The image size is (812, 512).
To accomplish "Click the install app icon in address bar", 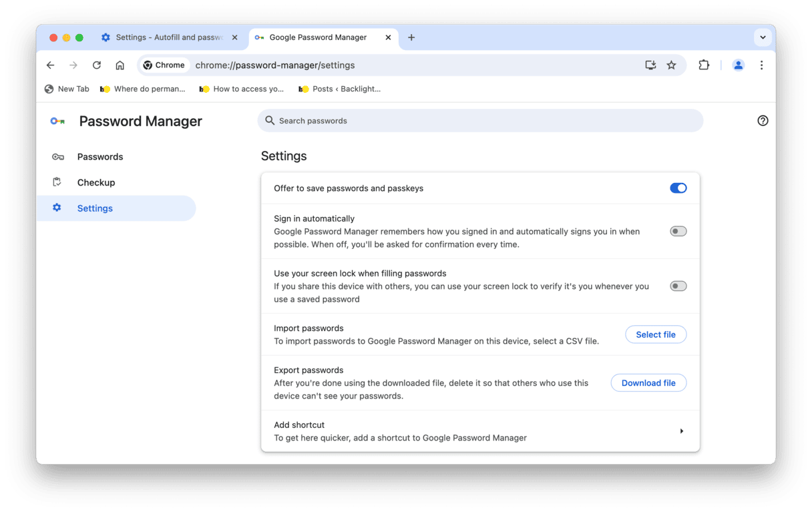I will click(x=650, y=65).
